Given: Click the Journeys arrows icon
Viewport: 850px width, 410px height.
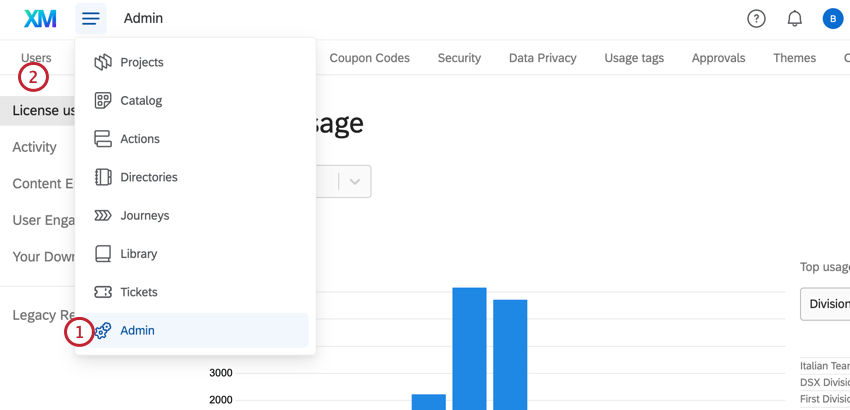Looking at the screenshot, I should coord(103,216).
